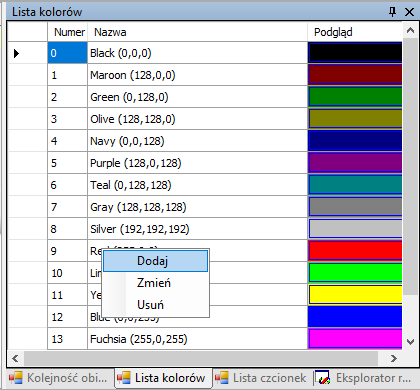Screen dimensions: 420x390
Task: Switch to the Lista czcionek tab
Action: [x=262, y=378]
